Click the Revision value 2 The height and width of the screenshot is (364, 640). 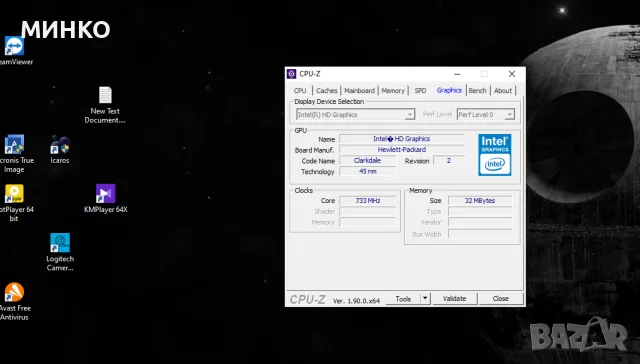pos(449,161)
